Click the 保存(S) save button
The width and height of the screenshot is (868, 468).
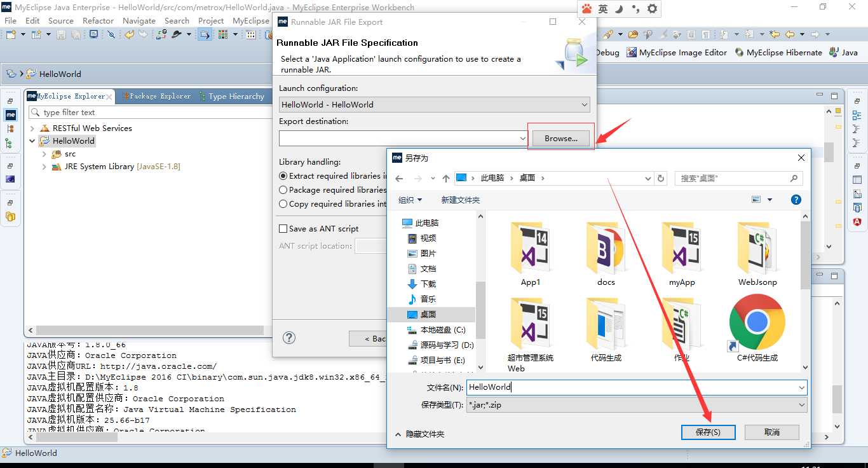click(708, 432)
